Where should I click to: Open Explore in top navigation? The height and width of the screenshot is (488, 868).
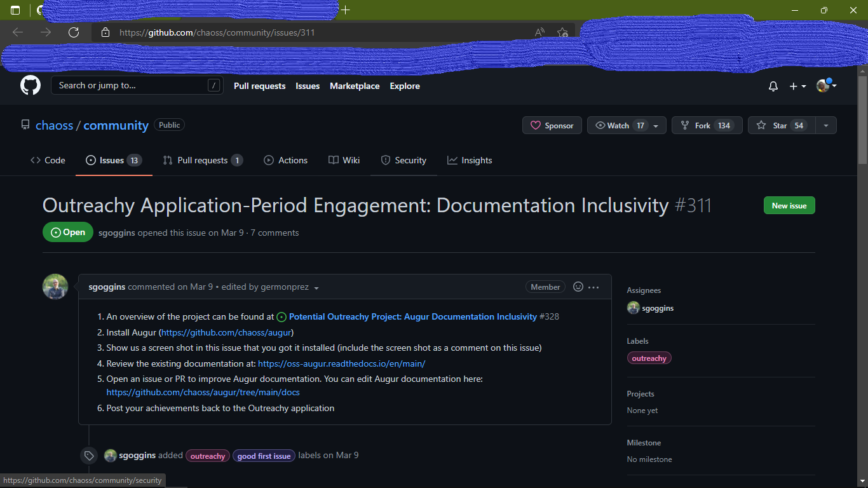click(405, 86)
